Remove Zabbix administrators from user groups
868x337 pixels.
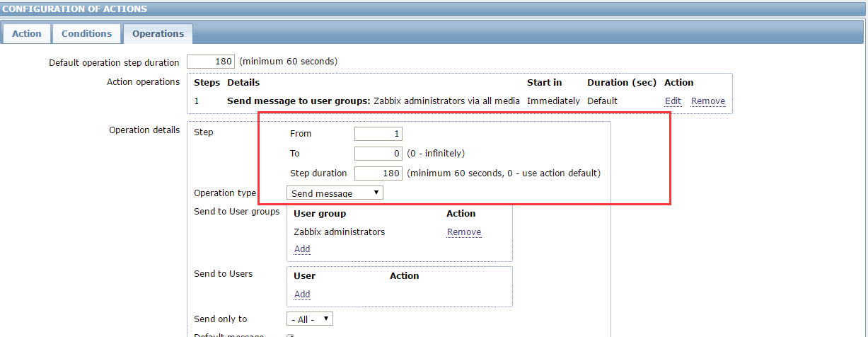tap(463, 232)
